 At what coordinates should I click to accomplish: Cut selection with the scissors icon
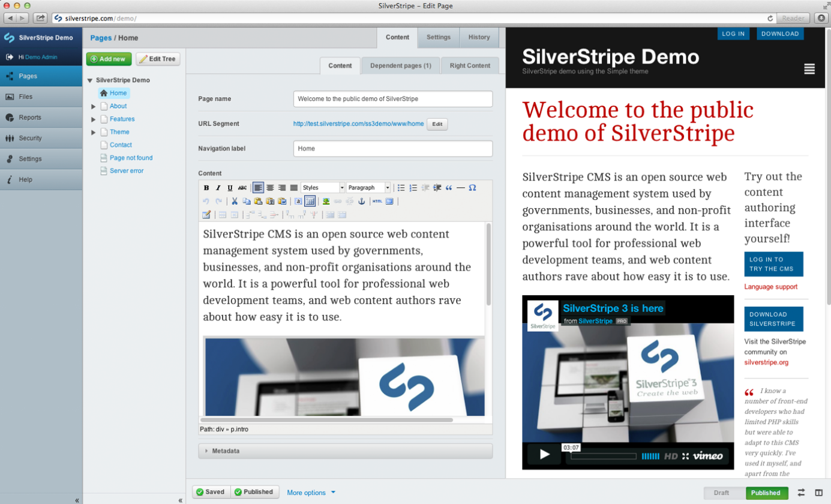[x=235, y=202]
